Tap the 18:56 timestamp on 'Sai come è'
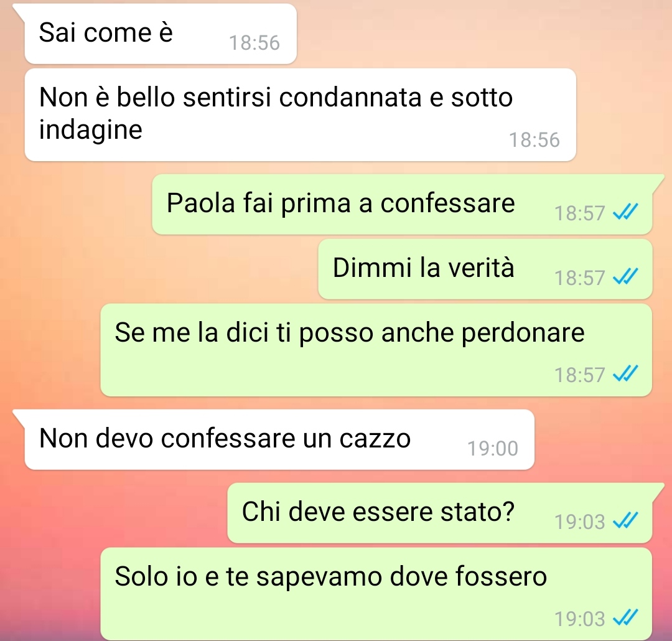 tap(254, 43)
